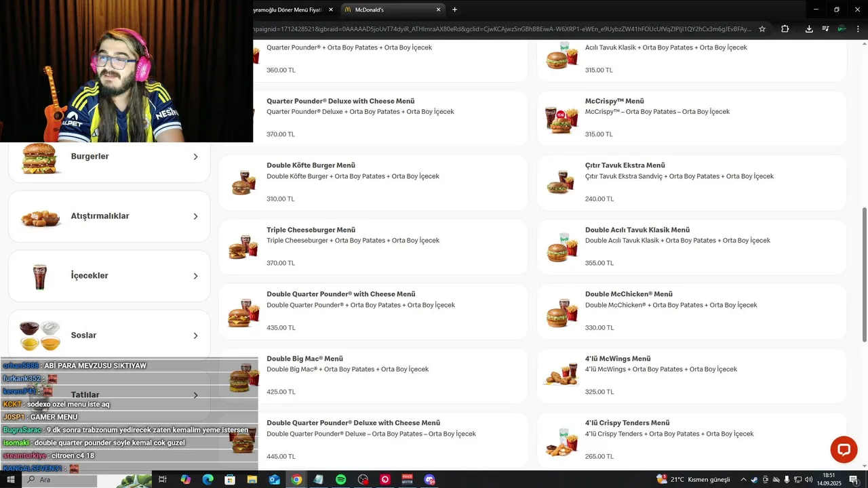Select Double Acılı Tavuk Klasik Menü
This screenshot has width=868, height=488.
pyautogui.click(x=692, y=247)
